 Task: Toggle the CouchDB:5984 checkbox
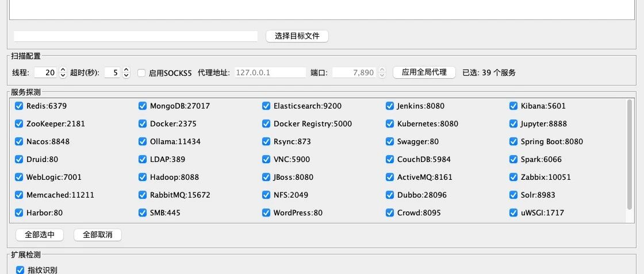click(x=390, y=159)
